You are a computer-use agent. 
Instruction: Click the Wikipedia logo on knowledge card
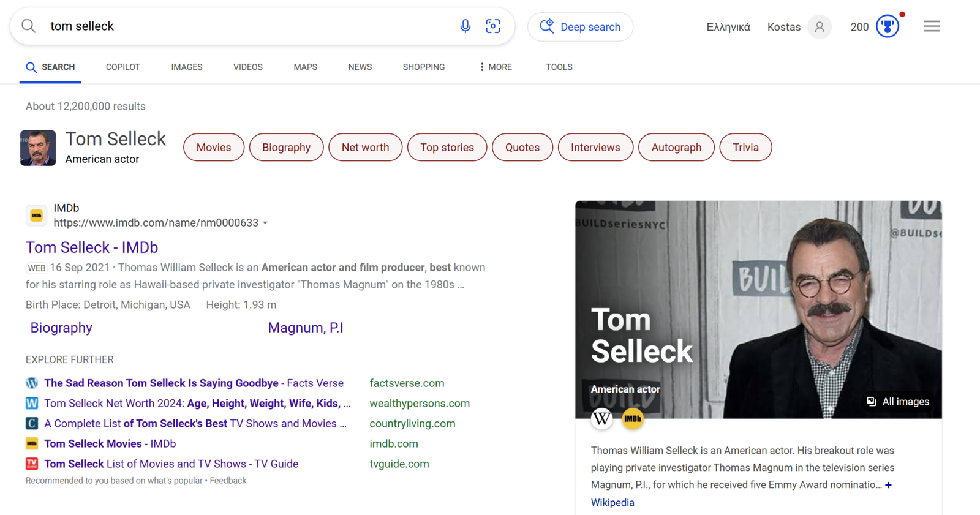click(601, 419)
